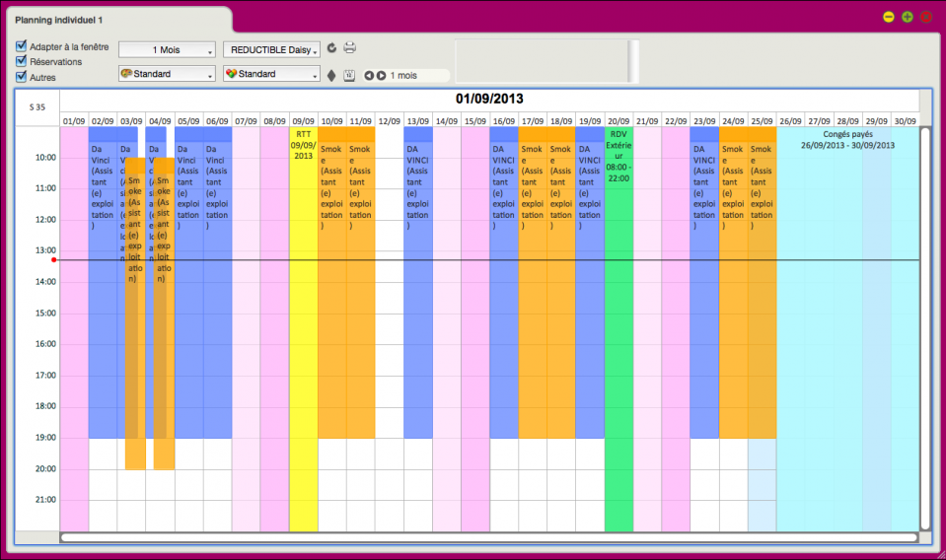Select the DA VINCI event on 23/09
Viewport: 946px width, 560px height.
click(704, 282)
